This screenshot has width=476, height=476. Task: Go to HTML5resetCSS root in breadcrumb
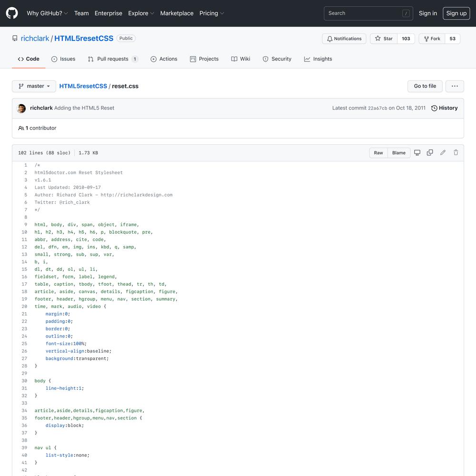pyautogui.click(x=83, y=86)
